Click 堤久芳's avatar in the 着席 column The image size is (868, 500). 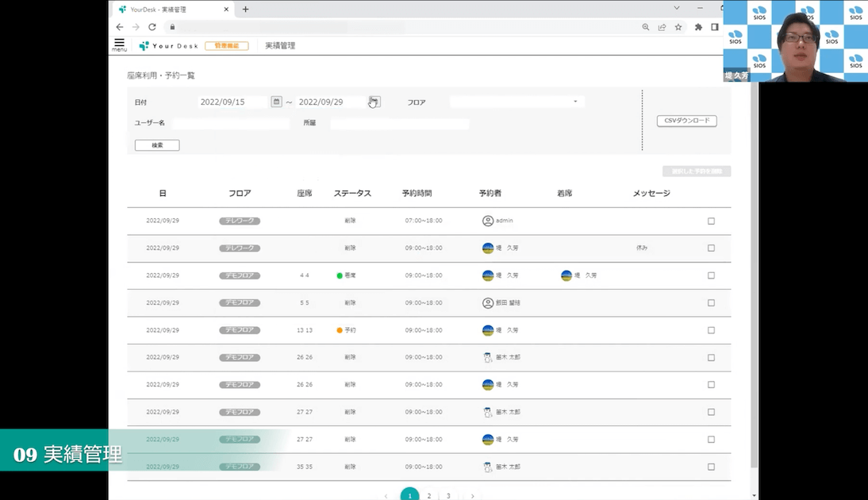(x=566, y=275)
